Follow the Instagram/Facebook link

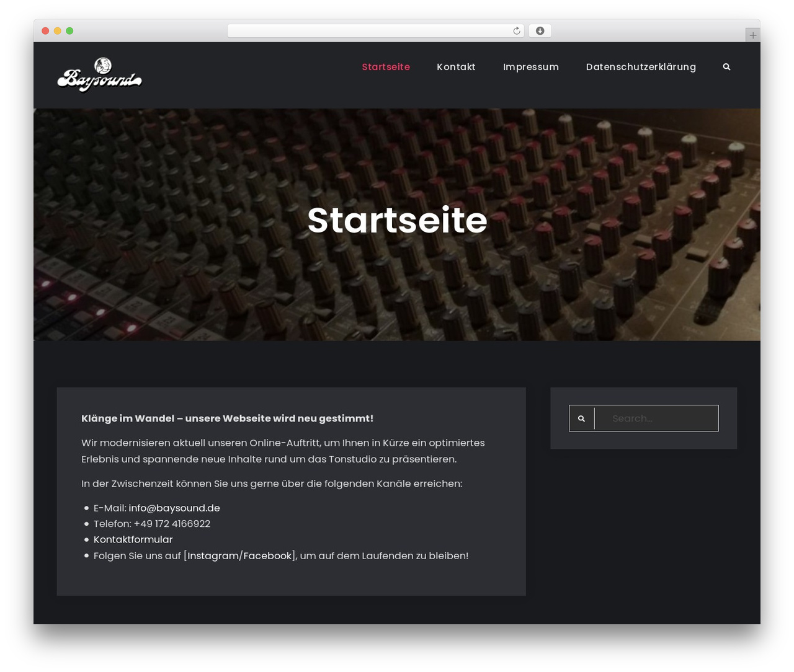click(239, 555)
